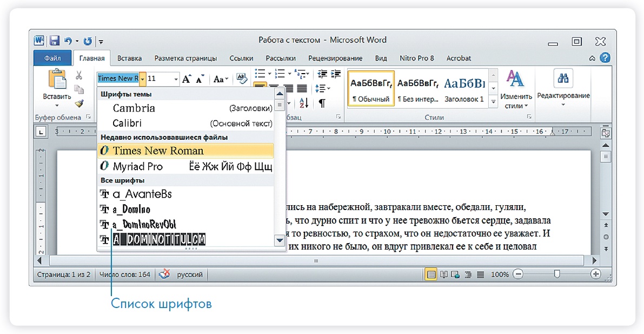Image resolution: width=644 pixels, height=334 pixels.
Task: Click the binoculars Редактирование icon
Action: [563, 79]
